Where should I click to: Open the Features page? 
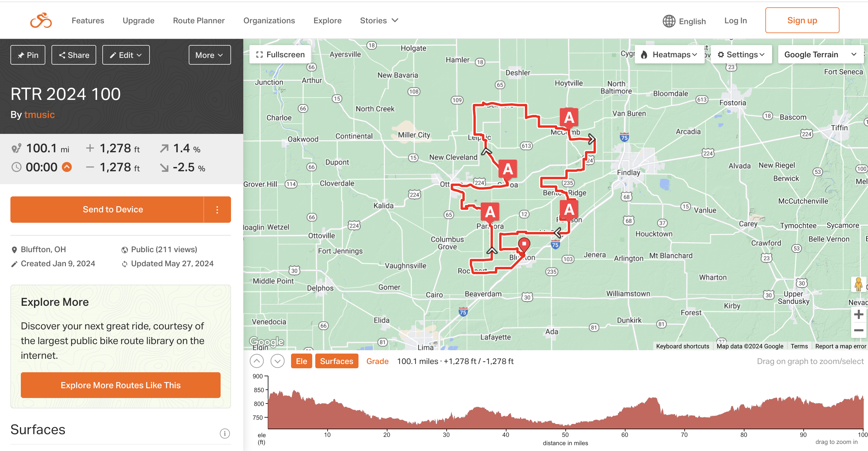[x=88, y=21]
